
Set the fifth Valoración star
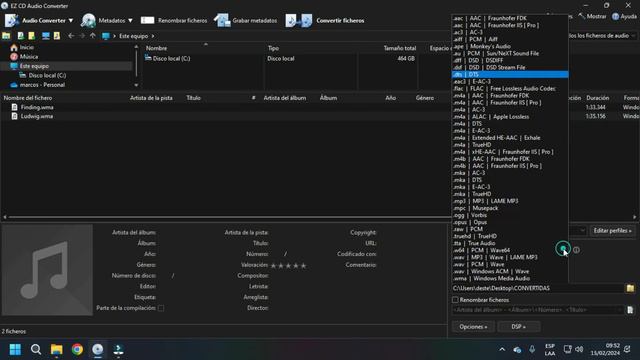pyautogui.click(x=303, y=266)
